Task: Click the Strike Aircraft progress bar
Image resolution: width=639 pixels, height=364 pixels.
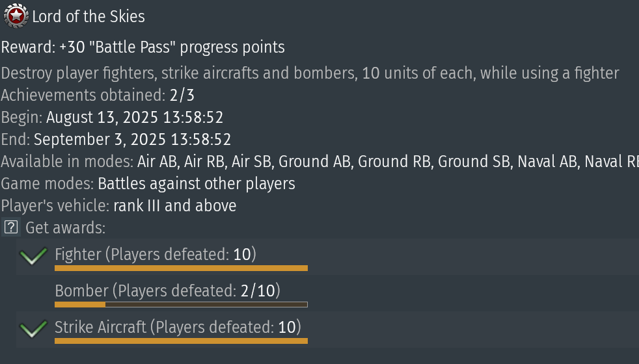Action: [181, 341]
